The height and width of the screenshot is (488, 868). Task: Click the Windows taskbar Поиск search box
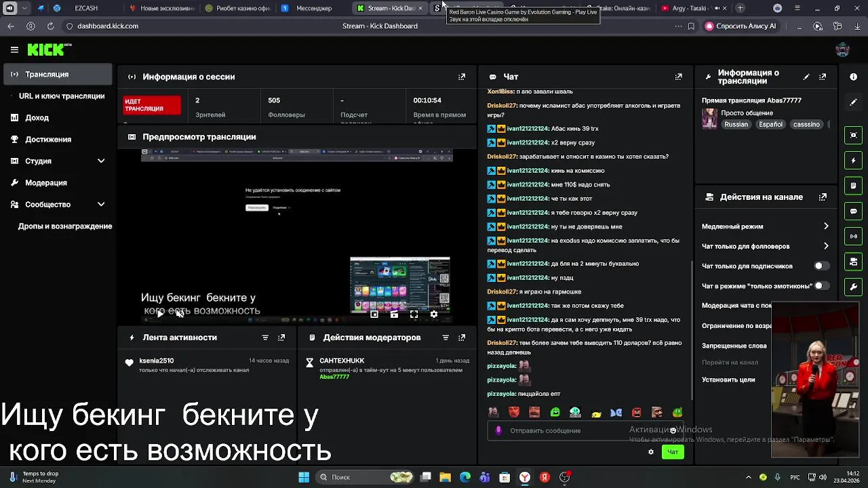coord(366,477)
